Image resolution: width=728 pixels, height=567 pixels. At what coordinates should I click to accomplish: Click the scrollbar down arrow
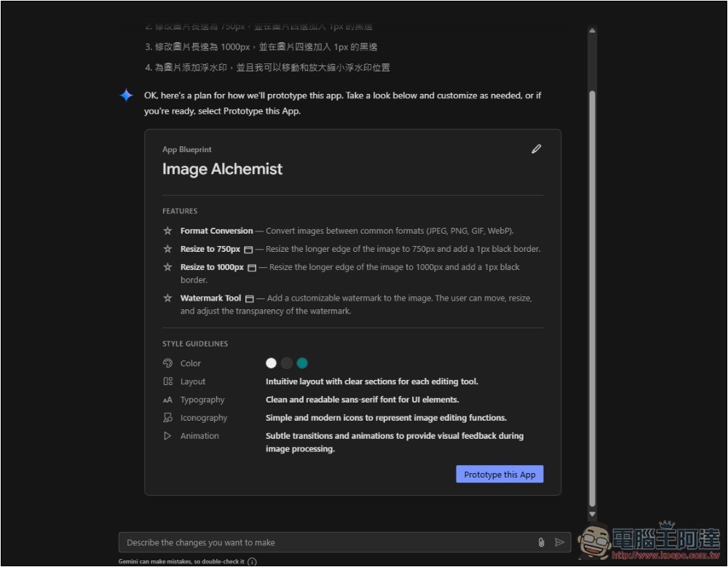[x=592, y=515]
